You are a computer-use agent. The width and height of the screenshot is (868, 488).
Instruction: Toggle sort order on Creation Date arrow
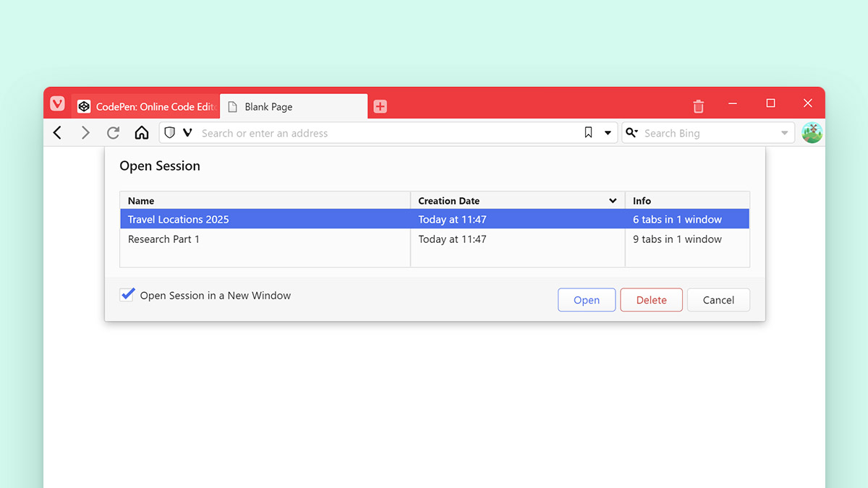(x=613, y=201)
